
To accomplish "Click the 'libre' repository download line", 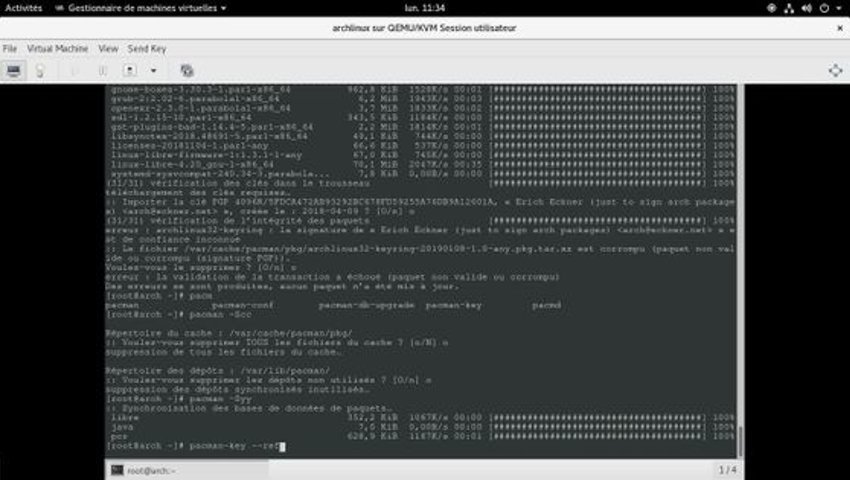I will coord(421,418).
